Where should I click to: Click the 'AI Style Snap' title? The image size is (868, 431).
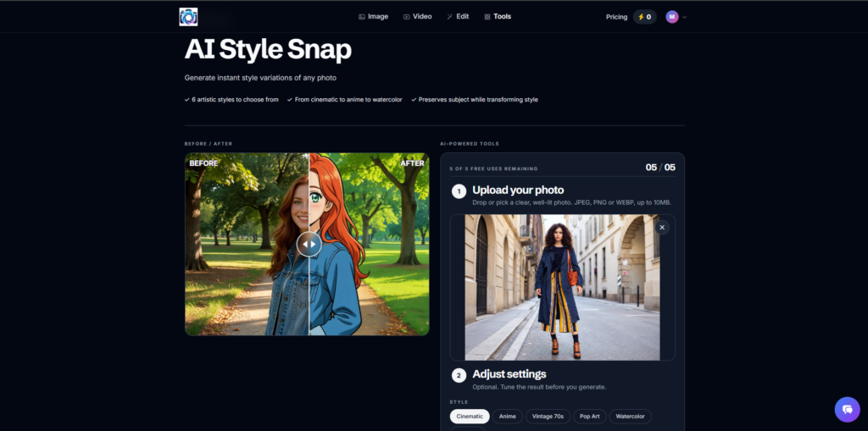[268, 50]
